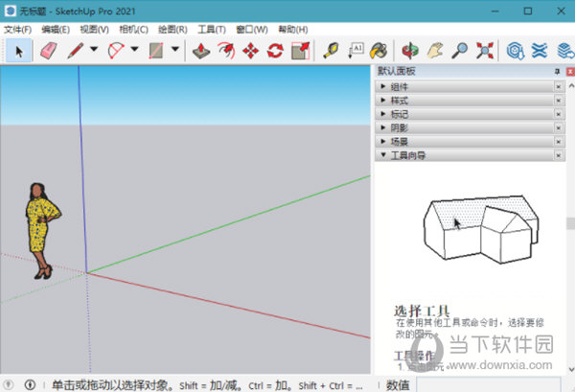This screenshot has height=392, width=575.
Task: Expand the 样式 panel section
Action: [464, 101]
